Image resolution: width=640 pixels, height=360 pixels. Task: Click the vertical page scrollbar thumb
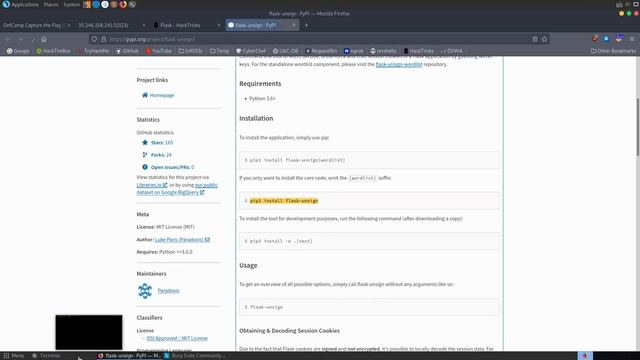click(x=638, y=127)
